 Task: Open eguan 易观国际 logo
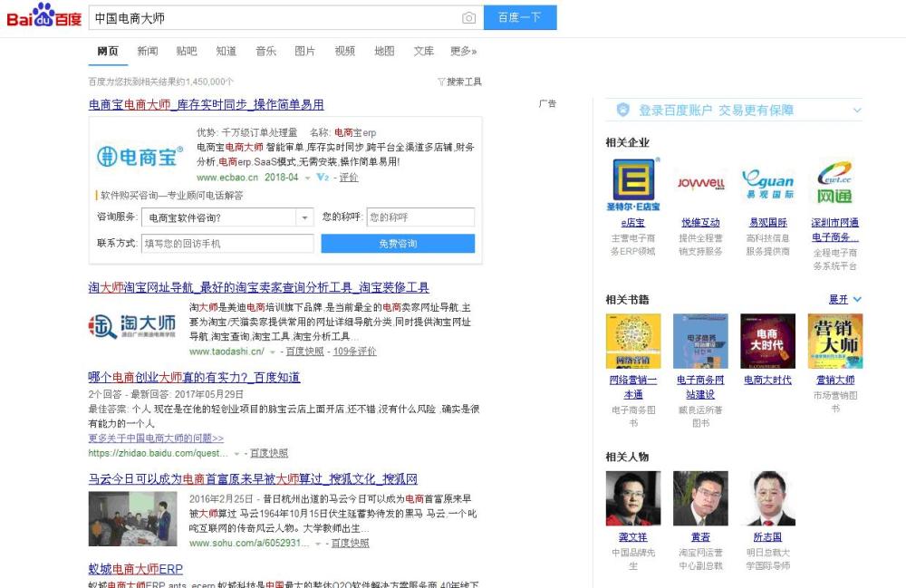pos(768,184)
